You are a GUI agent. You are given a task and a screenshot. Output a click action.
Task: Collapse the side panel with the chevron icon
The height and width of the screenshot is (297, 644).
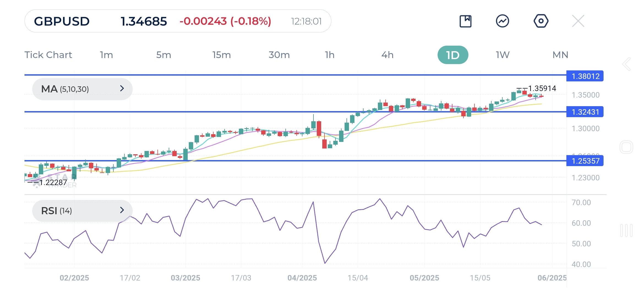626,64
